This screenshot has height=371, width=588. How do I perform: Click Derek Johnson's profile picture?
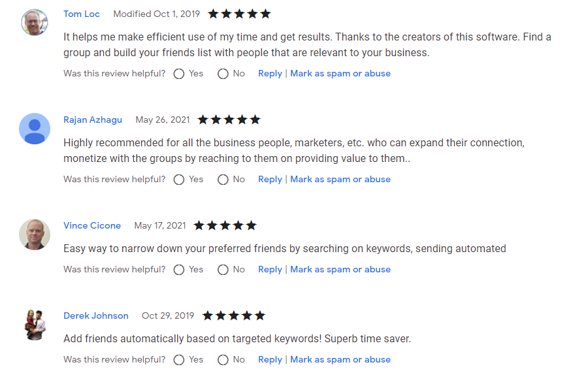coord(35,325)
